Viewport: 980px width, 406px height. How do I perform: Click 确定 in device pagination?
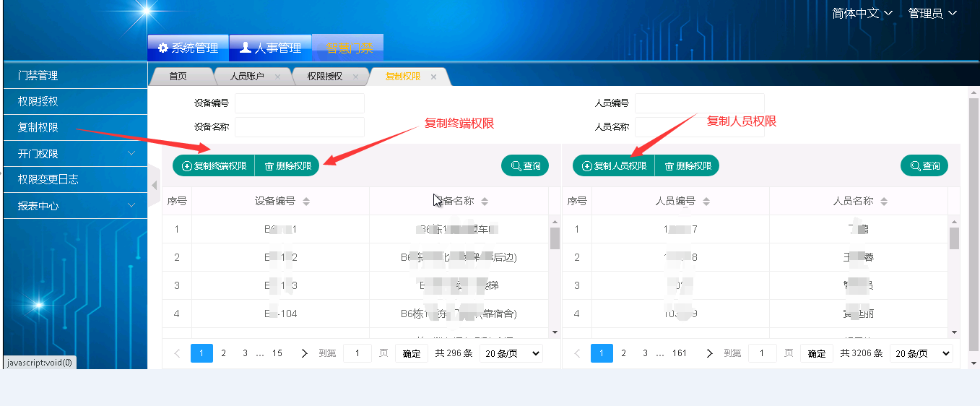coord(412,353)
